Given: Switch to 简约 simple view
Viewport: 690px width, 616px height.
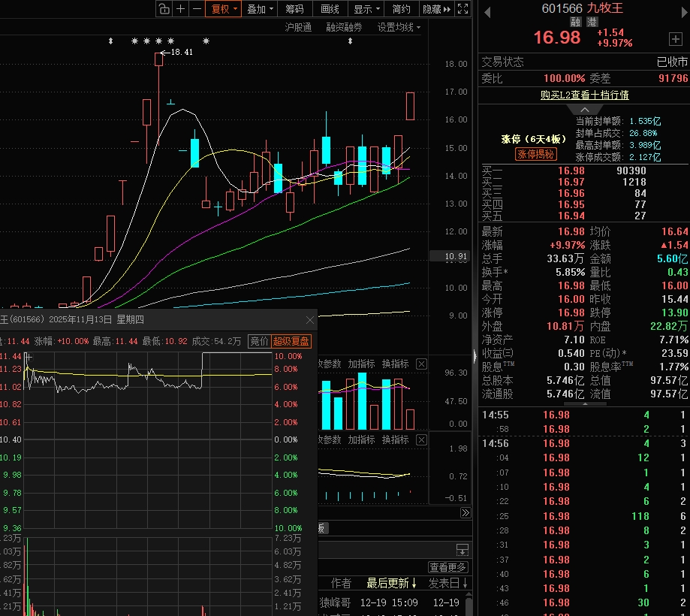Looking at the screenshot, I should [401, 9].
